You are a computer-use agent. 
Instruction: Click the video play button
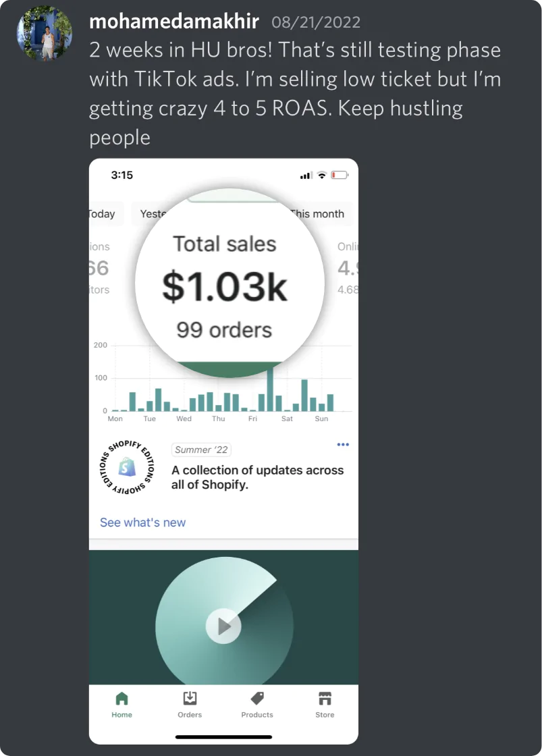point(223,626)
